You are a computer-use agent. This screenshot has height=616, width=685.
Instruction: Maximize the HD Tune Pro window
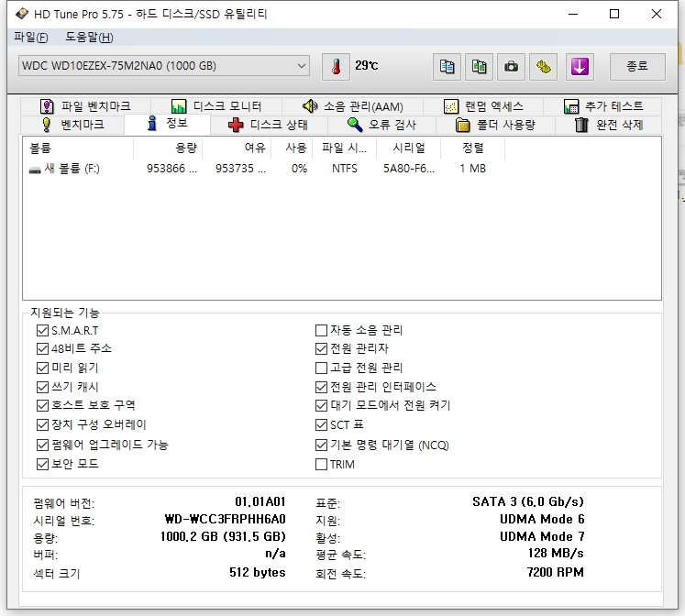[614, 14]
